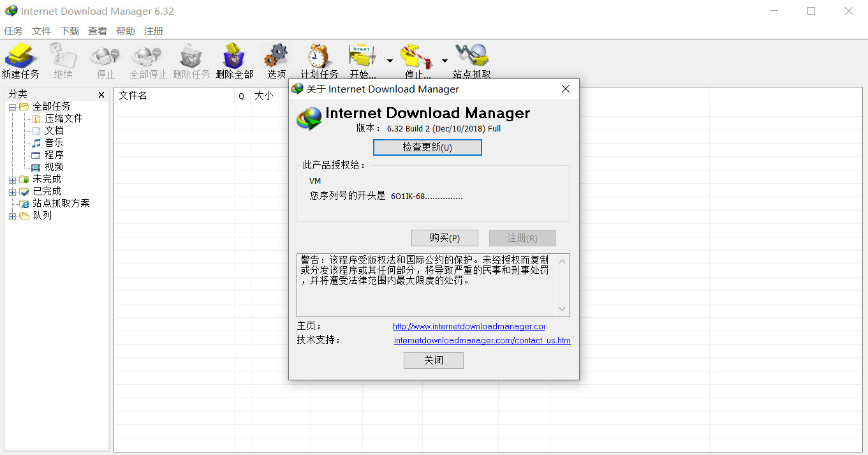Open the 任务 menu
The height and width of the screenshot is (455, 868).
(x=13, y=31)
